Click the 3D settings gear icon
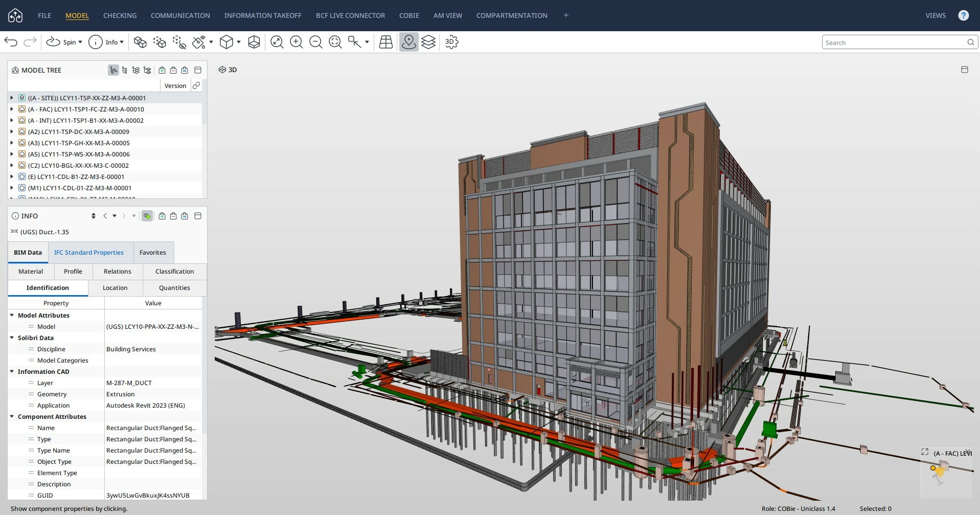This screenshot has width=980, height=515. pyautogui.click(x=451, y=42)
